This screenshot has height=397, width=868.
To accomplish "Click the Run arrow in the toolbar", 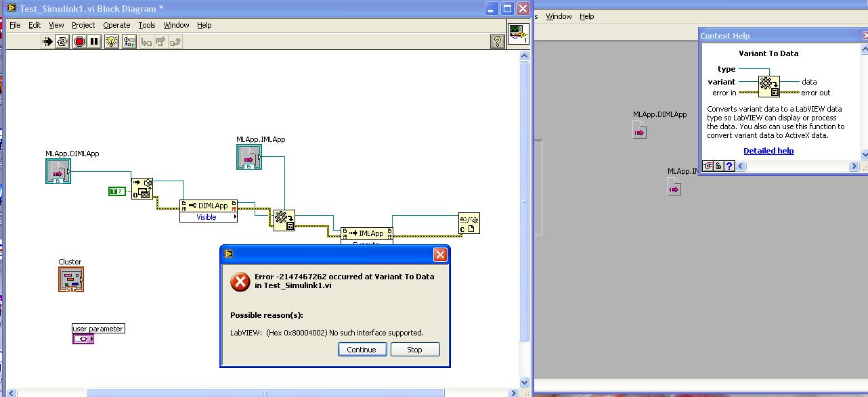I will (x=47, y=41).
